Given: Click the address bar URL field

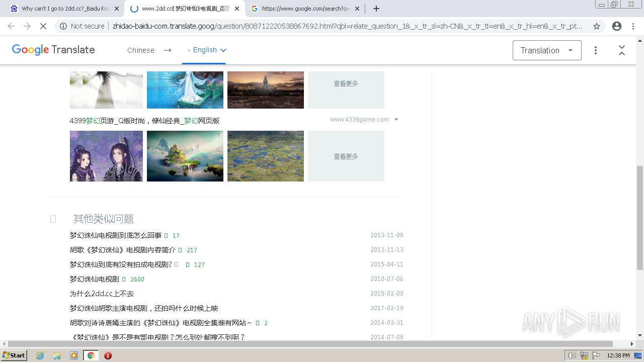Looking at the screenshot, I should (347, 26).
